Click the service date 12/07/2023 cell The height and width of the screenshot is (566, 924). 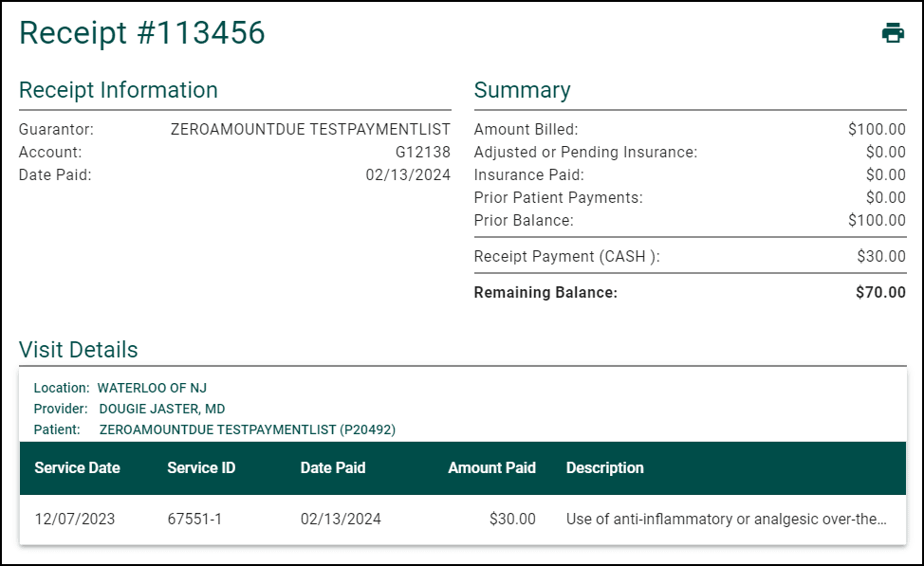point(75,519)
